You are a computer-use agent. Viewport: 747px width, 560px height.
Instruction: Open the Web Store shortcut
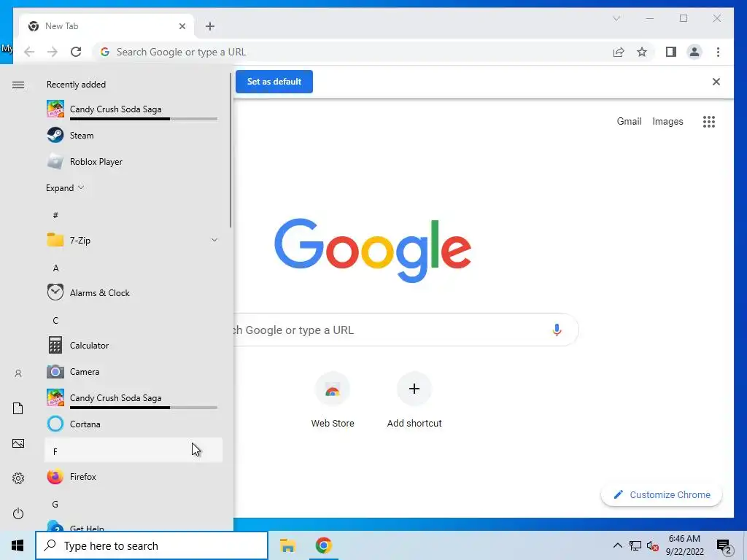click(x=333, y=400)
